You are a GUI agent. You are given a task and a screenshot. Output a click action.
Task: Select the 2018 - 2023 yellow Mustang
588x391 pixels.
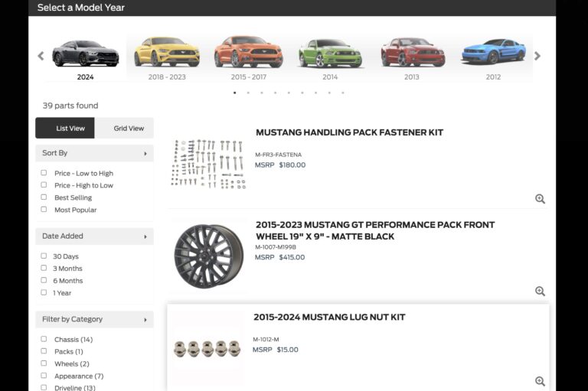click(167, 58)
